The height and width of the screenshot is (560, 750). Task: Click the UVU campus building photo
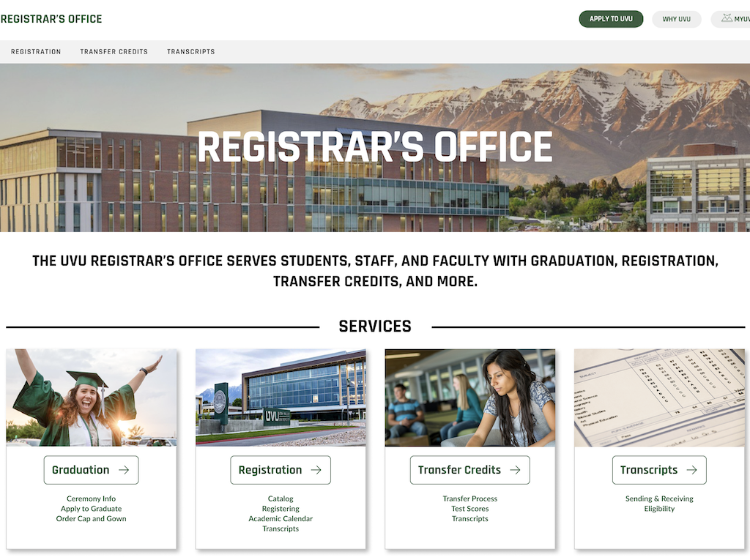[281, 398]
